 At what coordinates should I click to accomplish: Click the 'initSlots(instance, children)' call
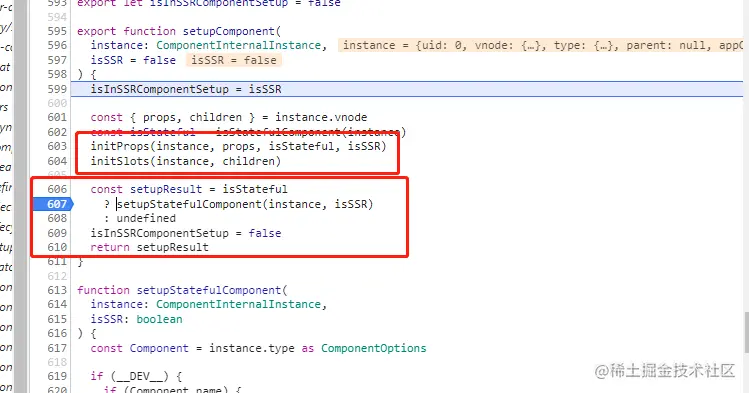tap(186, 161)
